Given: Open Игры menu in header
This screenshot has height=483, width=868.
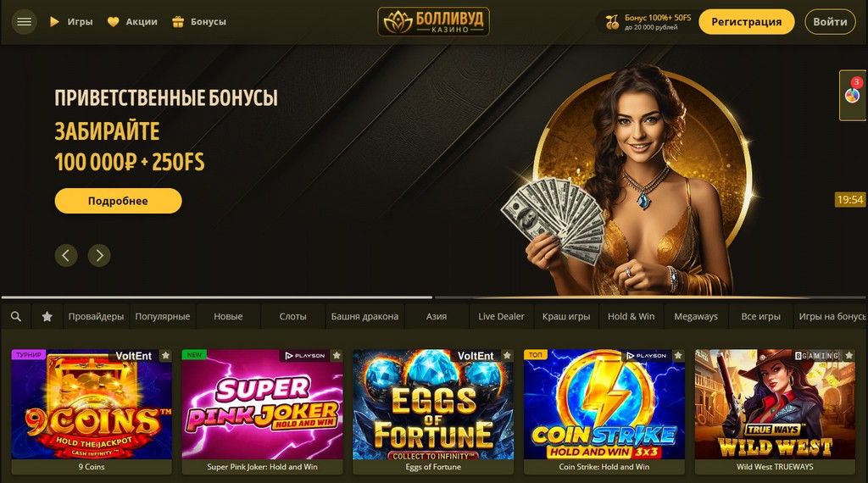Looking at the screenshot, I should [x=71, y=22].
